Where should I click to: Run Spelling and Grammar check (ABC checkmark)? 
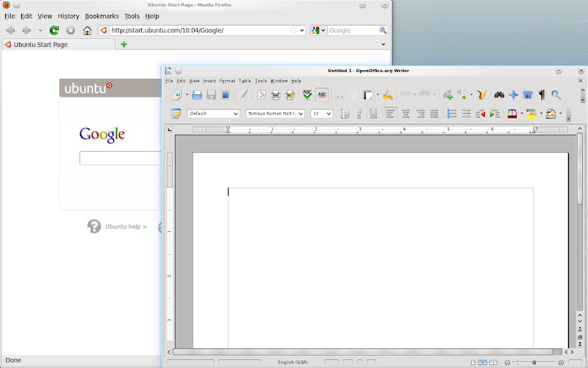[x=307, y=95]
